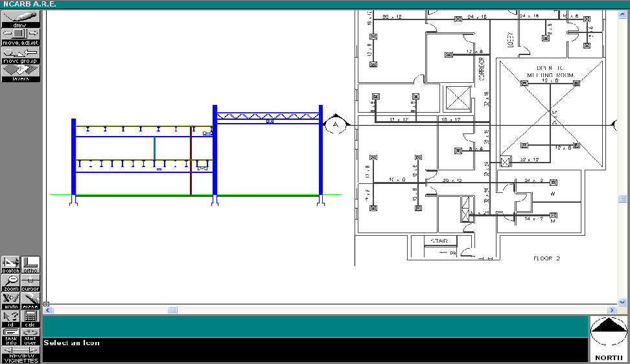630x364 pixels.
Task: Click the NCARB A.R.E. title text
Action: point(30,4)
